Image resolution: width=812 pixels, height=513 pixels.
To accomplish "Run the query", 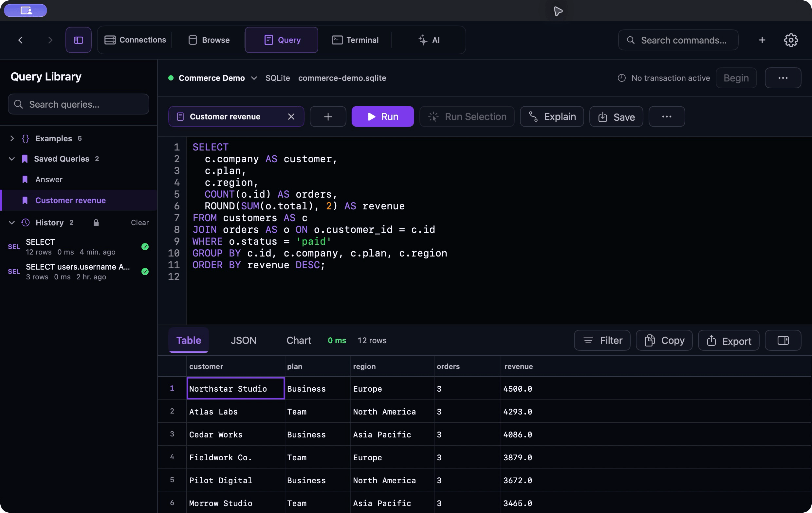I will coord(383,116).
